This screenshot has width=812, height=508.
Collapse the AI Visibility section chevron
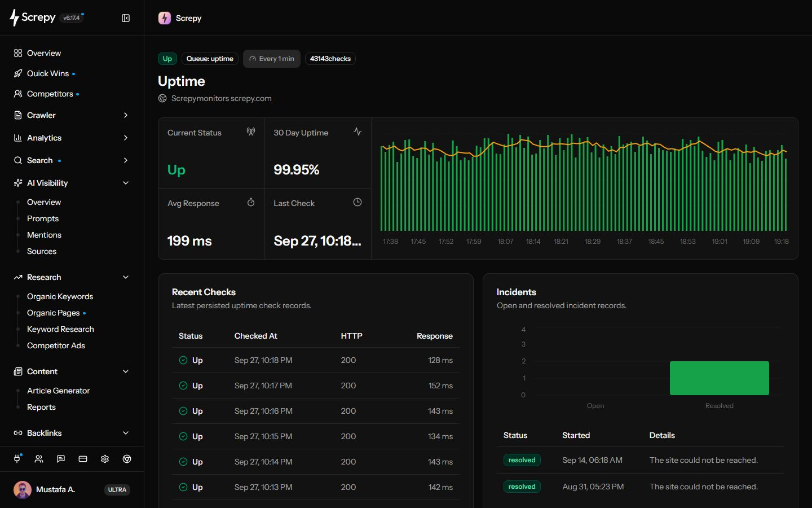click(126, 183)
